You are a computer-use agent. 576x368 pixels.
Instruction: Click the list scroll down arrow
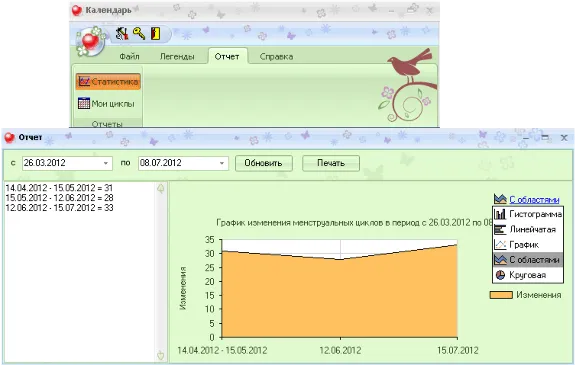click(161, 355)
